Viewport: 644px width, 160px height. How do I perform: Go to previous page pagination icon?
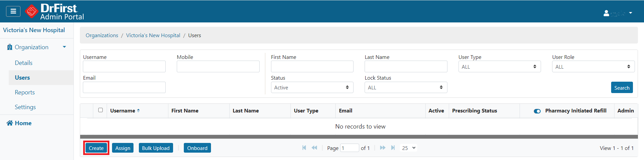(x=314, y=148)
